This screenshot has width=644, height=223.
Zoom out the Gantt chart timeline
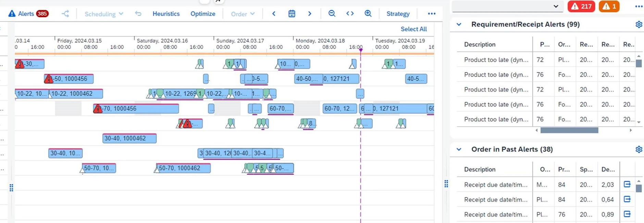coord(332,14)
